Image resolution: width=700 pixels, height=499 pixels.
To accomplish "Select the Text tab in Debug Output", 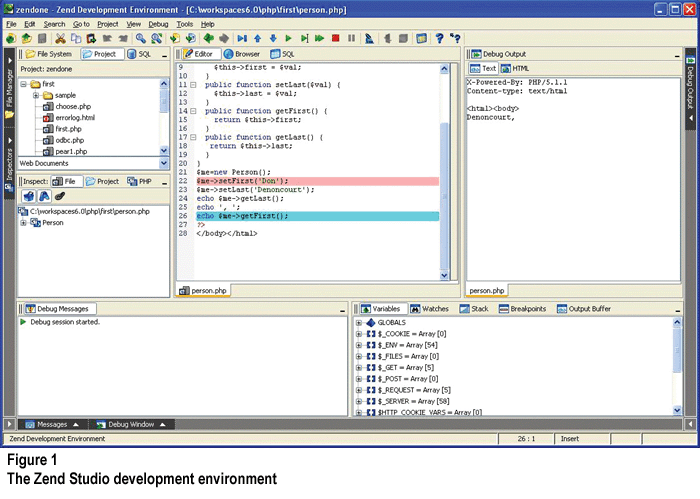I will tap(483, 68).
